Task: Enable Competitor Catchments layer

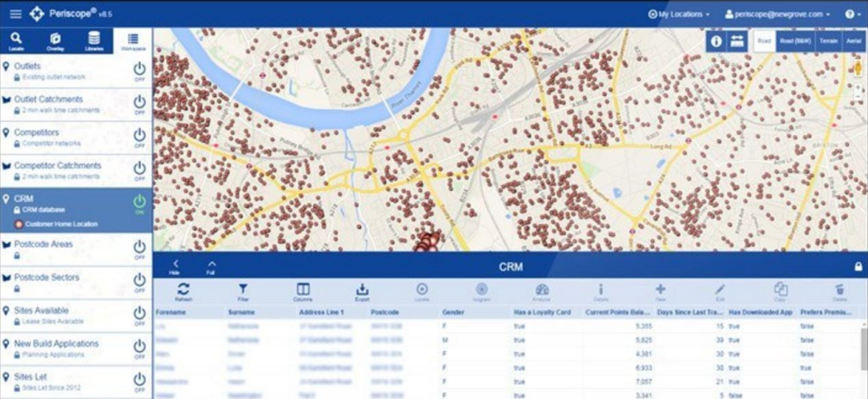Action: click(139, 171)
